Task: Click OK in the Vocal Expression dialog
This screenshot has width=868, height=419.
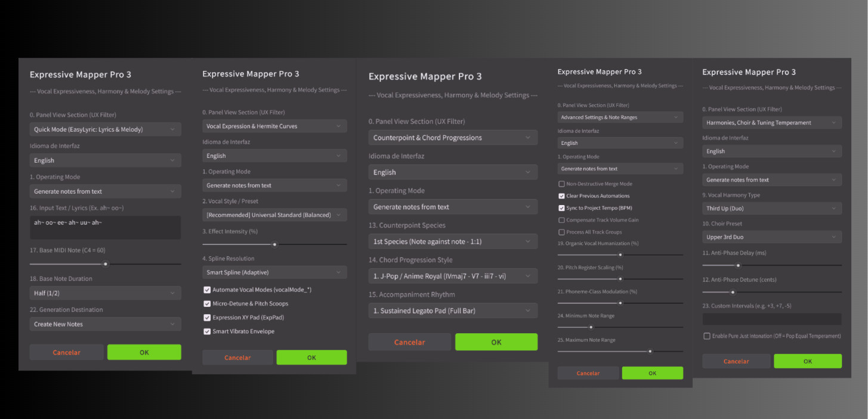Action: [x=311, y=358]
